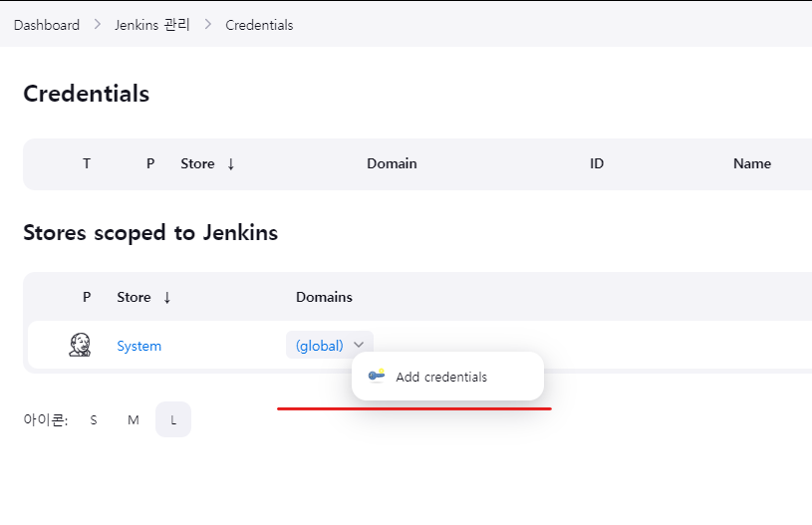Open the Credentials breadcrumb
The height and width of the screenshot is (525, 812).
(259, 25)
